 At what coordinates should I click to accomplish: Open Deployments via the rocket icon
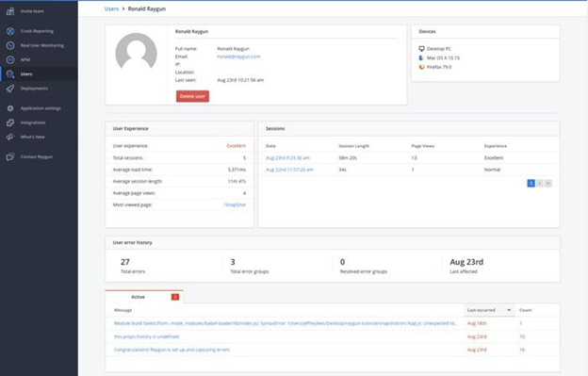10,89
